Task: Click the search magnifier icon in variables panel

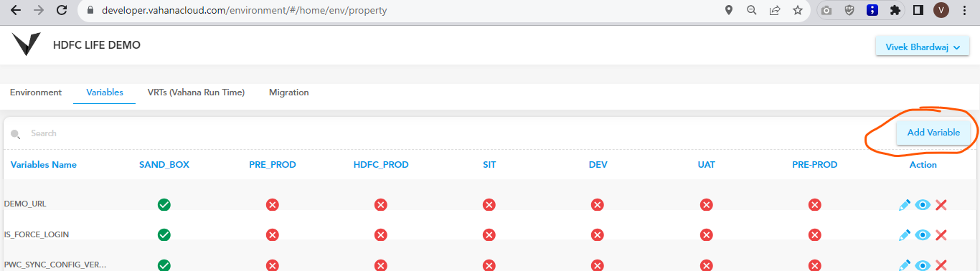Action: 15,134
